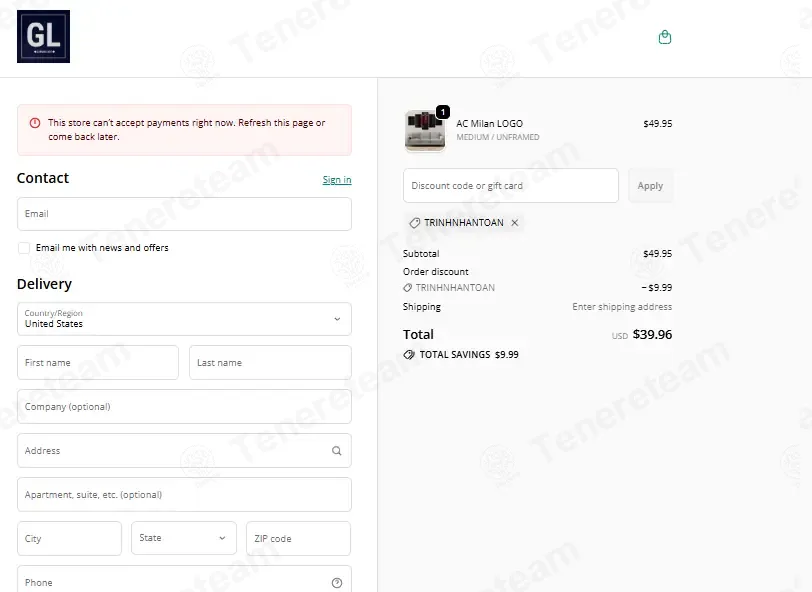Focus the City field
Image resolution: width=812 pixels, height=592 pixels.
(69, 539)
